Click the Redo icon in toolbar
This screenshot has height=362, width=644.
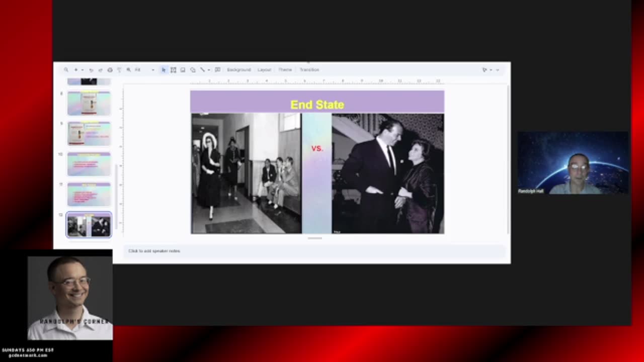click(x=100, y=70)
